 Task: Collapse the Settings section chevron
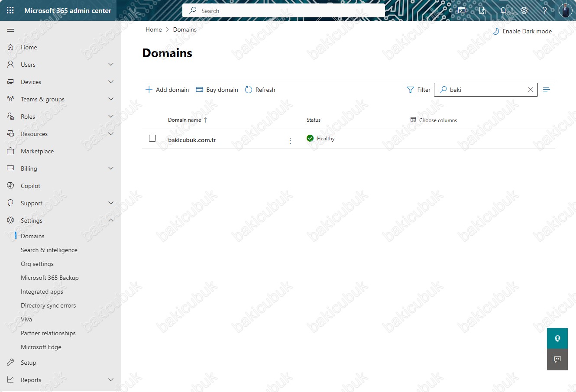(x=111, y=220)
